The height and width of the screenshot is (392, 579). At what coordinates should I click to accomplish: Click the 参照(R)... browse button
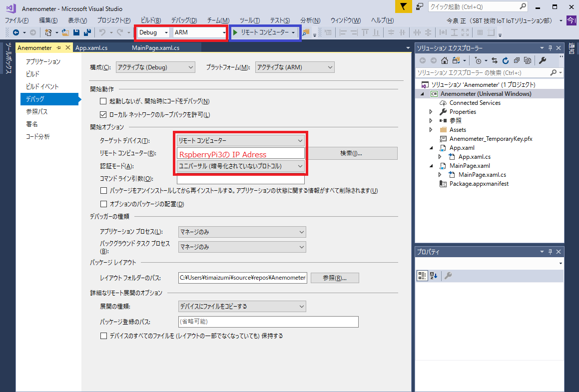[x=335, y=278]
